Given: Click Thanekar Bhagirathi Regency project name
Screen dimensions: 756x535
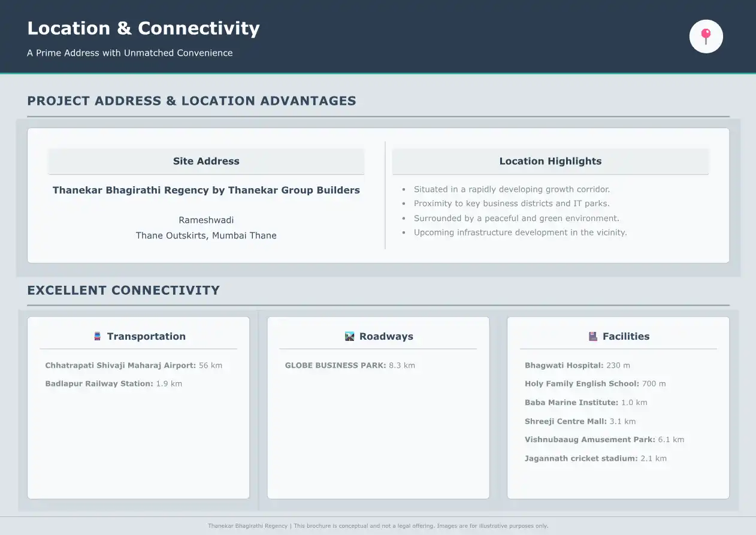Looking at the screenshot, I should (206, 191).
